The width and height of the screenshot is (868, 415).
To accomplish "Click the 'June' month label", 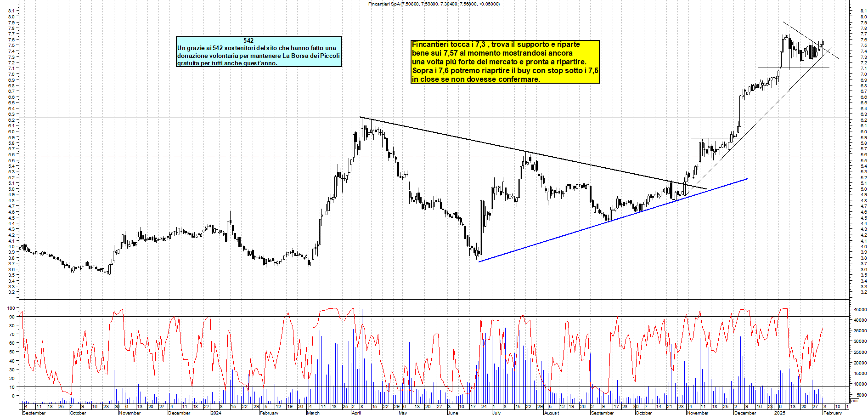I will (453, 413).
